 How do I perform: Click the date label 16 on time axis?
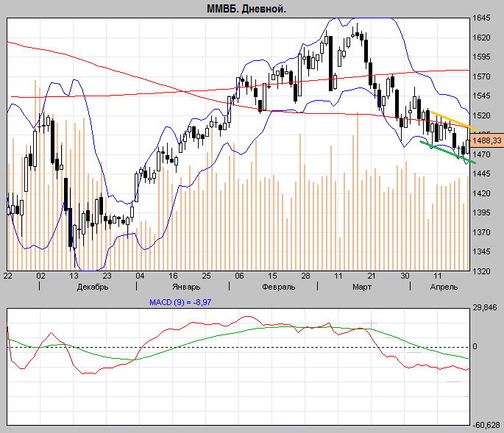(173, 276)
